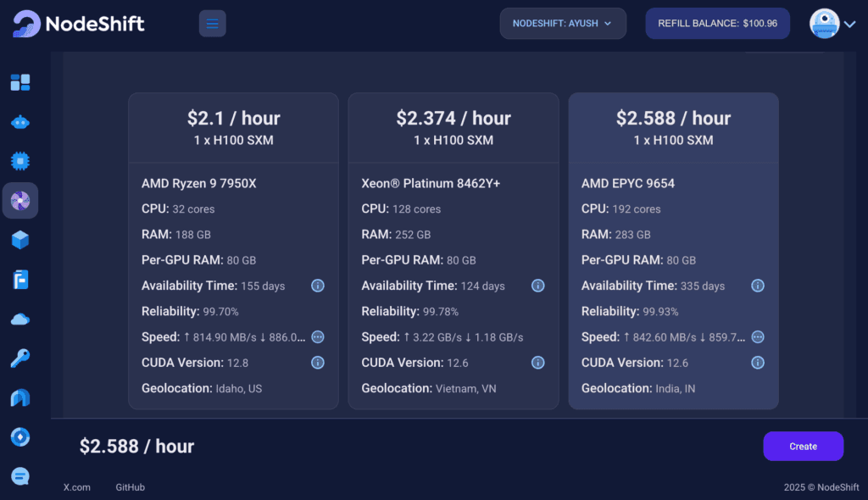This screenshot has height=500, width=868.
Task: Expand full speed details on EPYC 9654 card
Action: (758, 336)
